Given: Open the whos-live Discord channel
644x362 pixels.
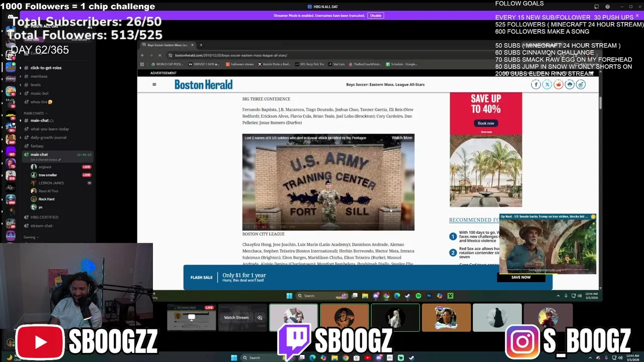Looking at the screenshot, I should point(41,102).
